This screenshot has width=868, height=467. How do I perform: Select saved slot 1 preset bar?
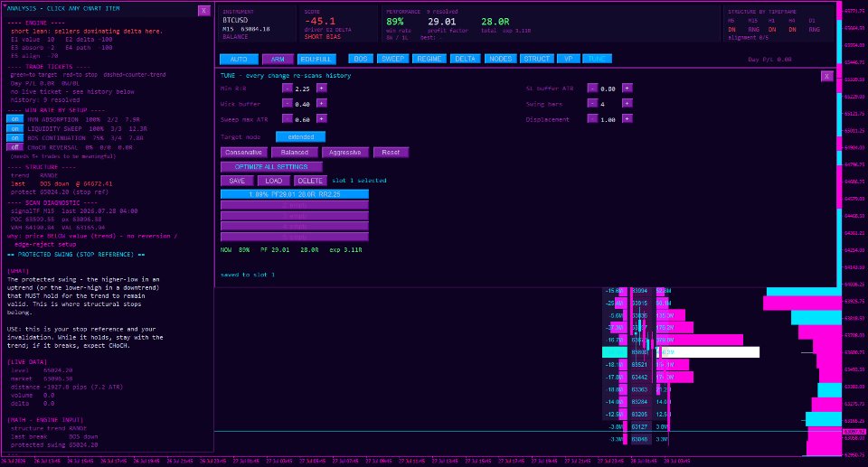click(x=295, y=194)
